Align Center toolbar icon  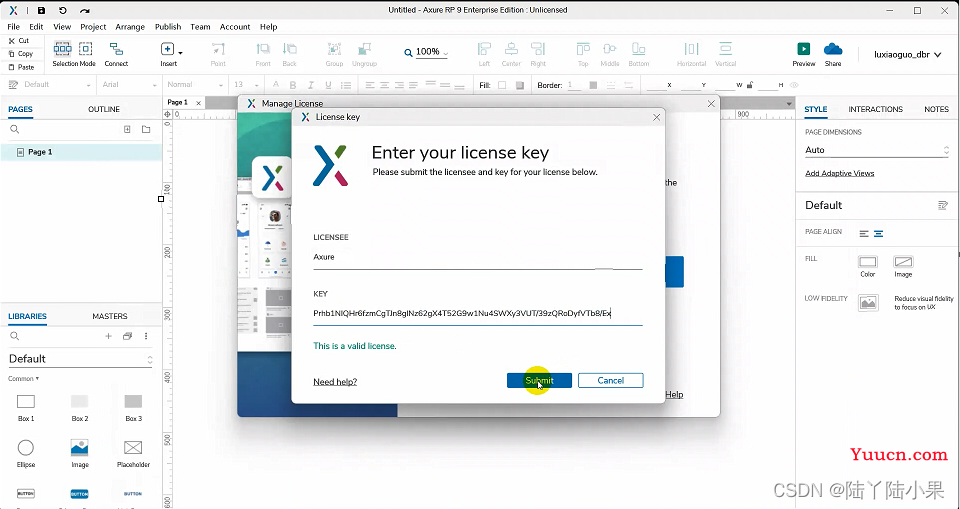511,49
